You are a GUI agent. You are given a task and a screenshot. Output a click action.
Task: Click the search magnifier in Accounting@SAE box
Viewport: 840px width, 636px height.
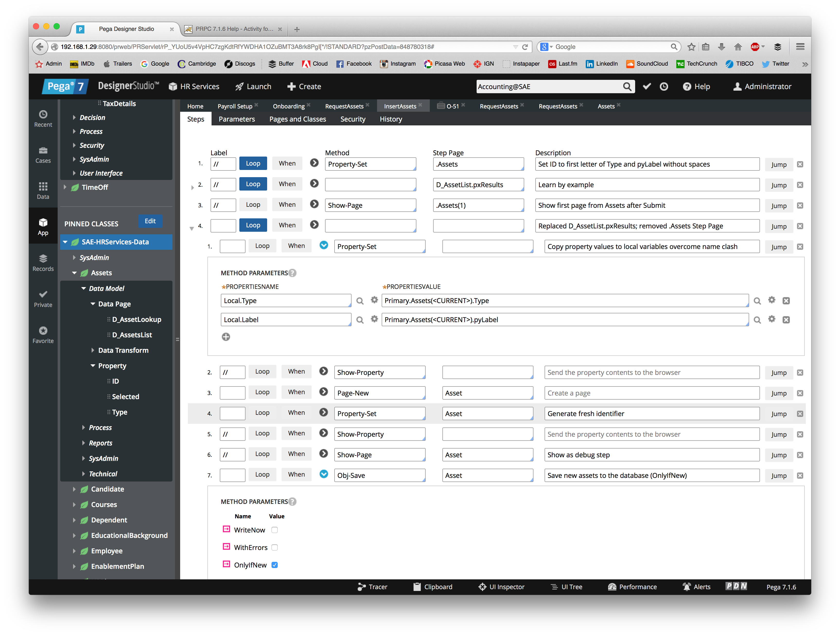[627, 87]
